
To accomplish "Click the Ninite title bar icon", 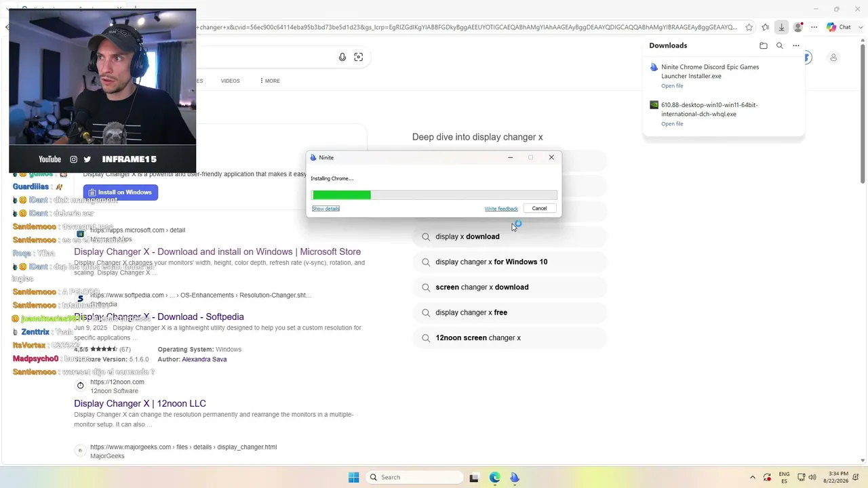I will [313, 157].
